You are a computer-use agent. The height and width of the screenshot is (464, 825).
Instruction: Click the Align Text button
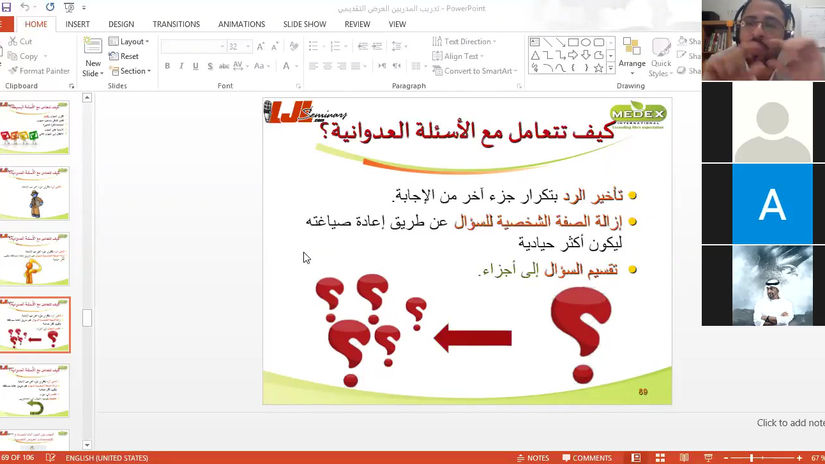[458, 56]
